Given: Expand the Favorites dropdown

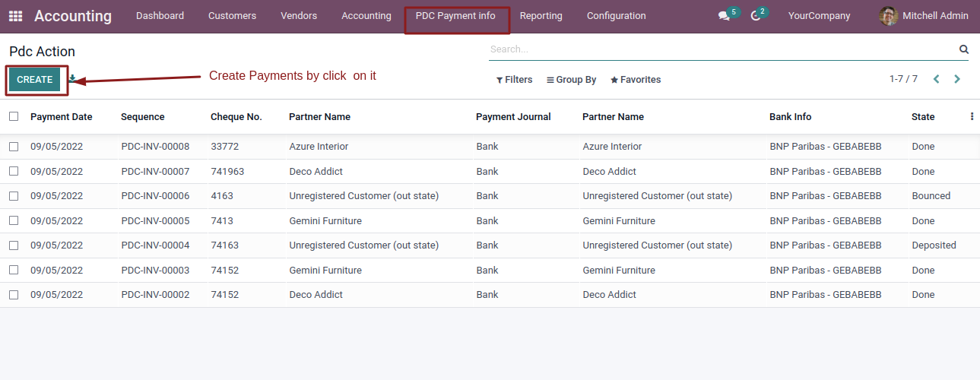Looking at the screenshot, I should tap(636, 80).
